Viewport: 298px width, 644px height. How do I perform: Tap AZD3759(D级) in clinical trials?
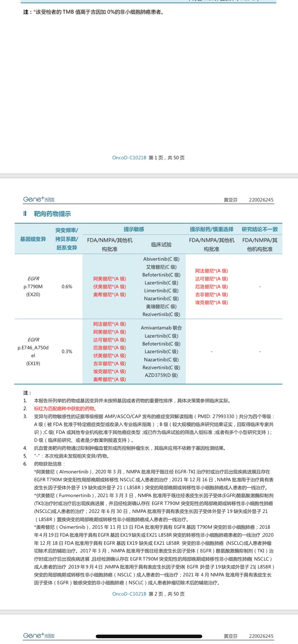[161, 375]
